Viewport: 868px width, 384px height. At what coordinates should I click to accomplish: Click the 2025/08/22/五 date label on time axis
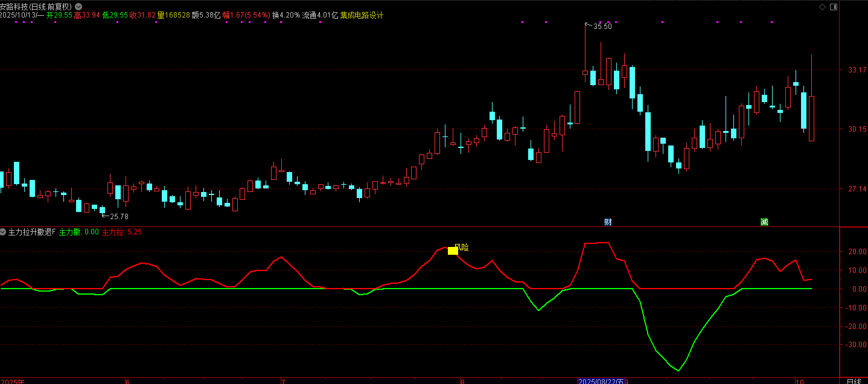click(x=601, y=381)
